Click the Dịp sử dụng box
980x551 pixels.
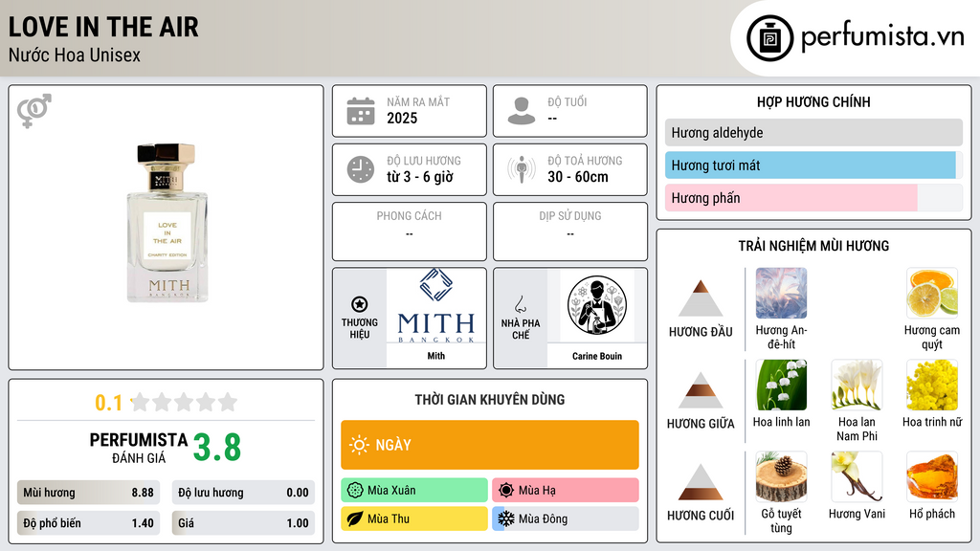(570, 231)
